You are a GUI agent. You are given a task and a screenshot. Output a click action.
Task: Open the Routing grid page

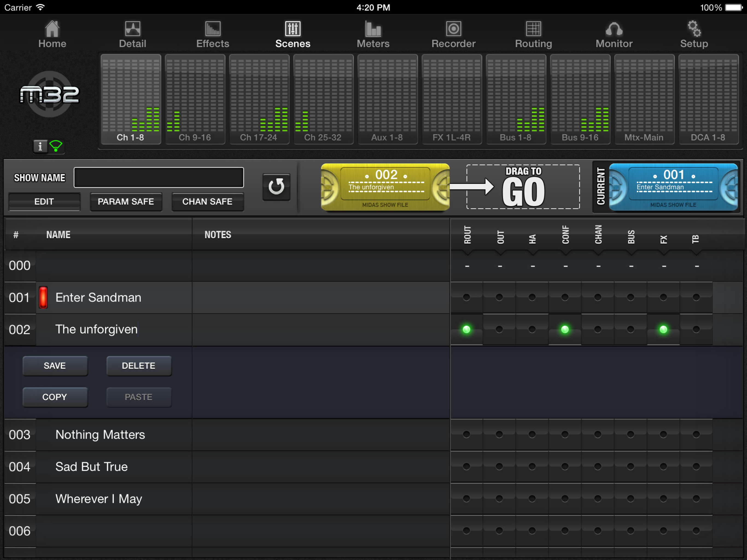tap(533, 34)
